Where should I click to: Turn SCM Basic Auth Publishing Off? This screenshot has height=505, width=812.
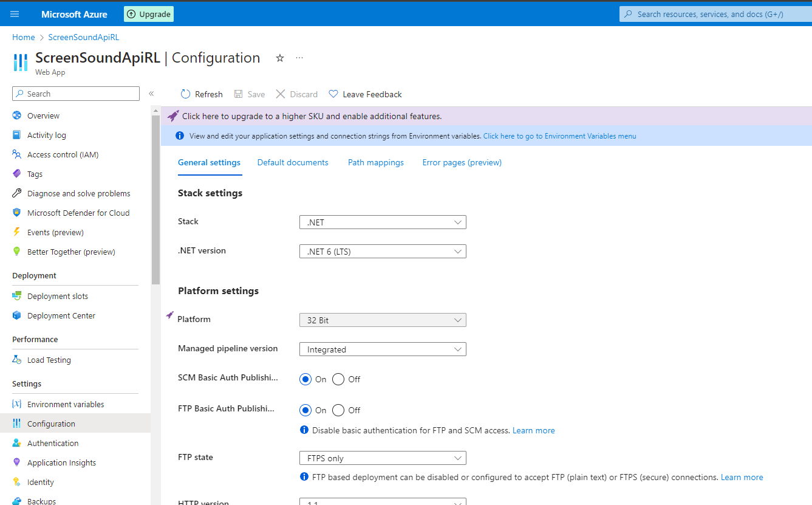pyautogui.click(x=338, y=379)
